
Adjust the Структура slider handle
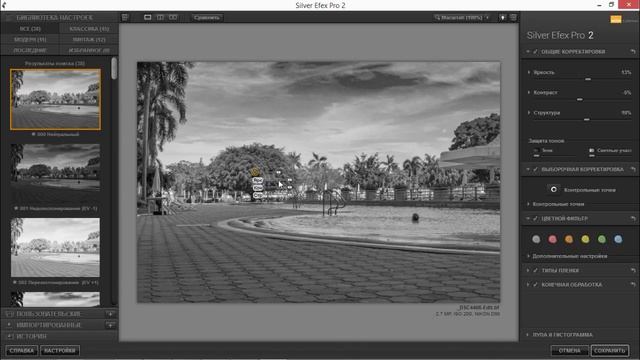coord(587,119)
